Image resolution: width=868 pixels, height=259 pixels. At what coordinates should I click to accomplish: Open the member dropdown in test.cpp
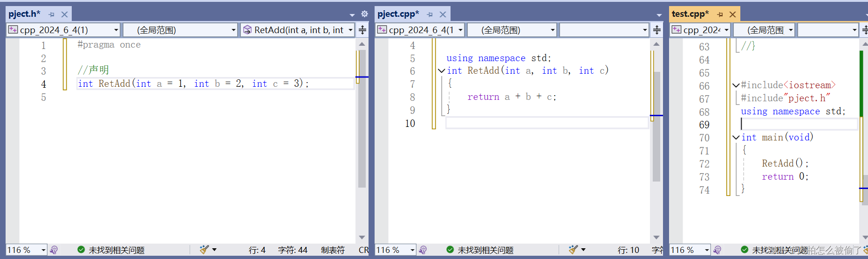click(x=828, y=30)
